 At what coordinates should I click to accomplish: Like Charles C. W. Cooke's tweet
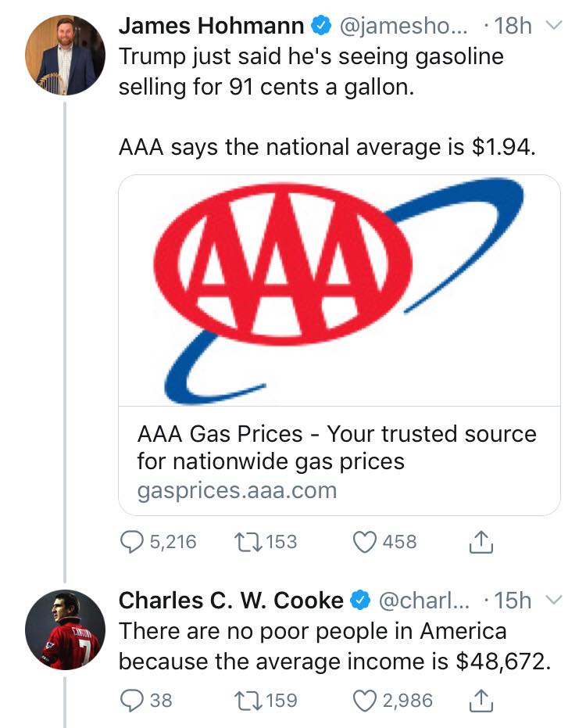(x=366, y=699)
